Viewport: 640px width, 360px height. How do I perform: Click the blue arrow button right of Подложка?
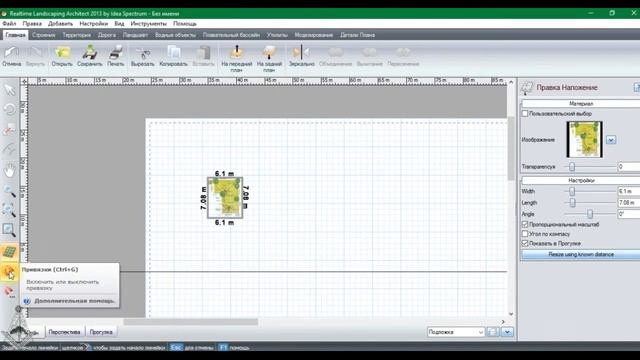click(507, 332)
